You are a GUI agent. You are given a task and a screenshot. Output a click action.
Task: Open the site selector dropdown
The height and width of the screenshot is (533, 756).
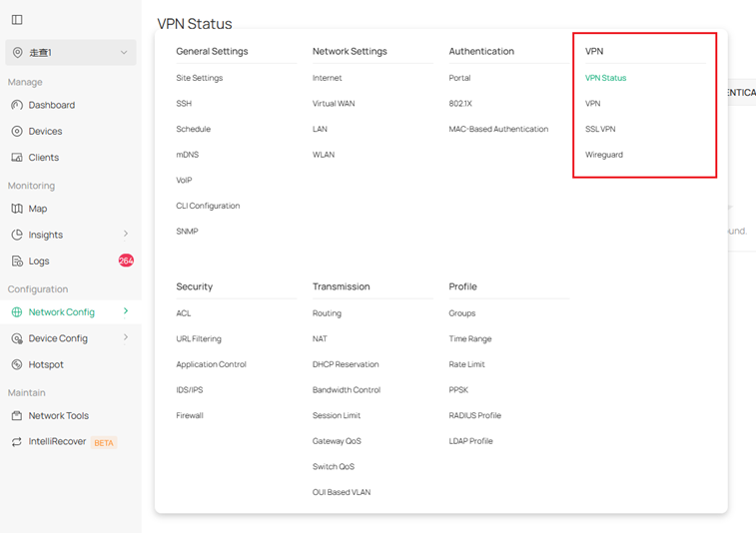pos(71,53)
